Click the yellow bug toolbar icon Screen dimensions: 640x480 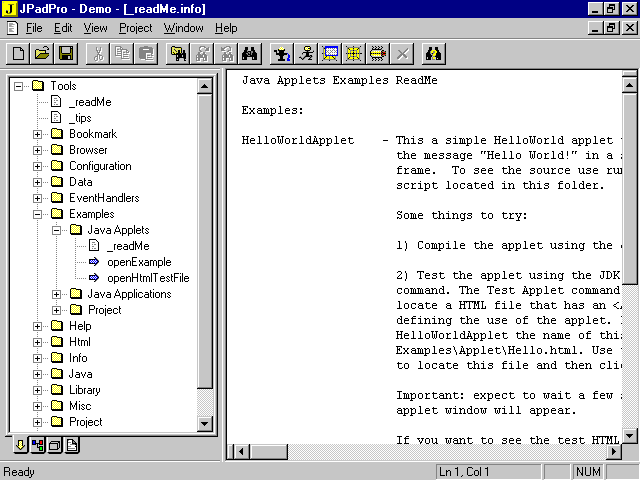pyautogui.click(x=378, y=53)
